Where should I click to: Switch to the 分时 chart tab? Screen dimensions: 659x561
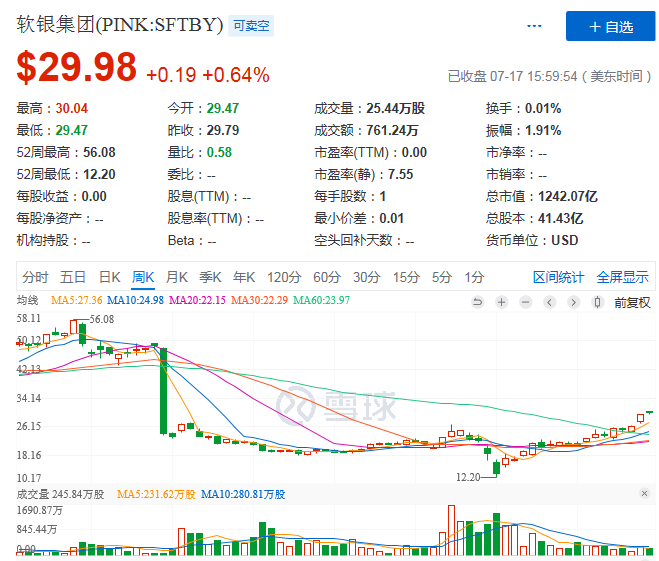[35, 277]
